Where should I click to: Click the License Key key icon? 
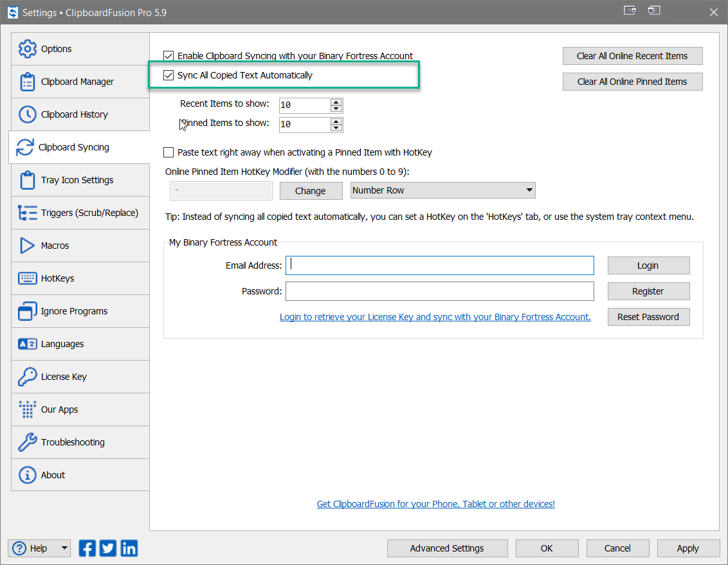click(x=28, y=377)
